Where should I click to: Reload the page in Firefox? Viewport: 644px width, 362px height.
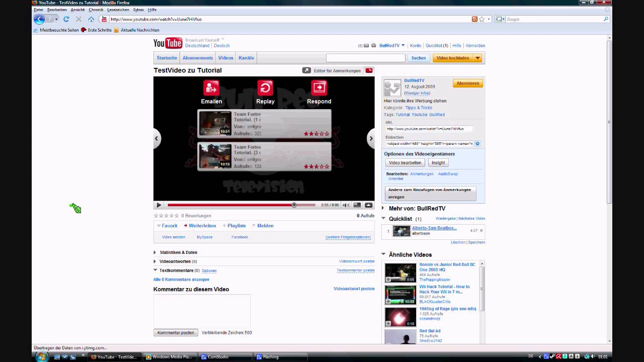66,19
